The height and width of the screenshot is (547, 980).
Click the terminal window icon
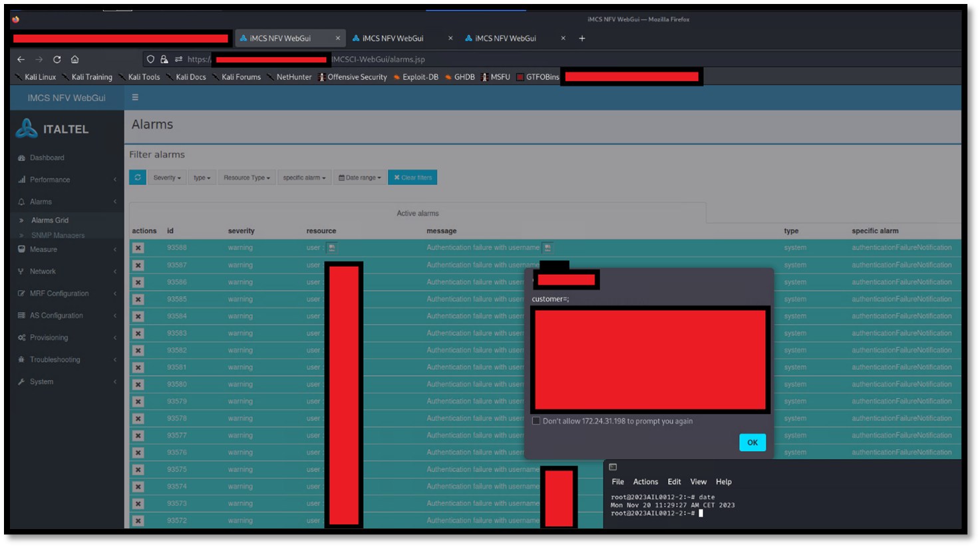(613, 467)
